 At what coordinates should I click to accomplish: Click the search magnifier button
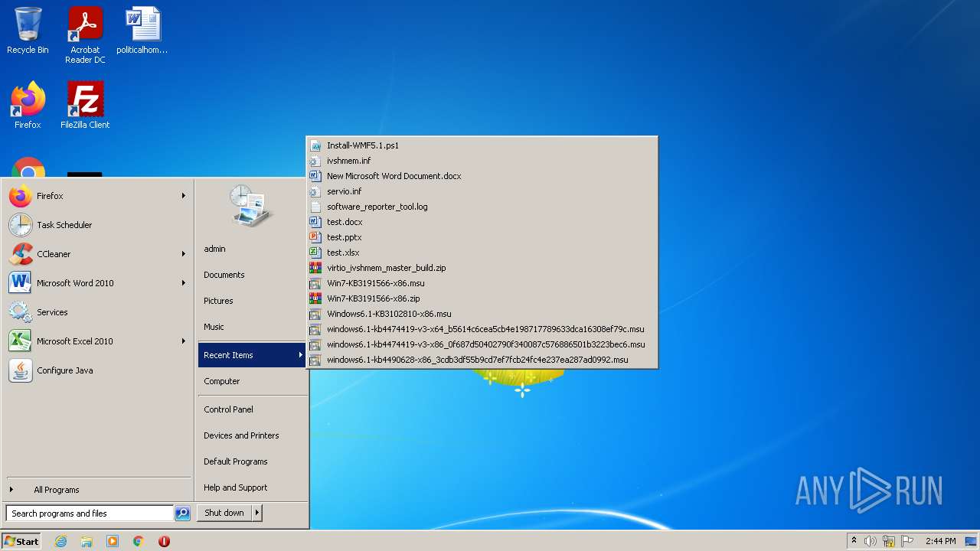182,514
